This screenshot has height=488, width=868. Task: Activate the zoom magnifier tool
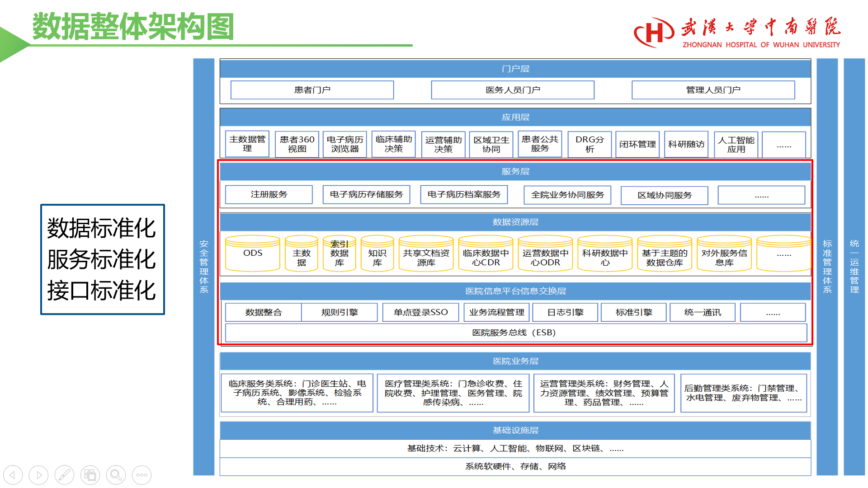point(116,475)
